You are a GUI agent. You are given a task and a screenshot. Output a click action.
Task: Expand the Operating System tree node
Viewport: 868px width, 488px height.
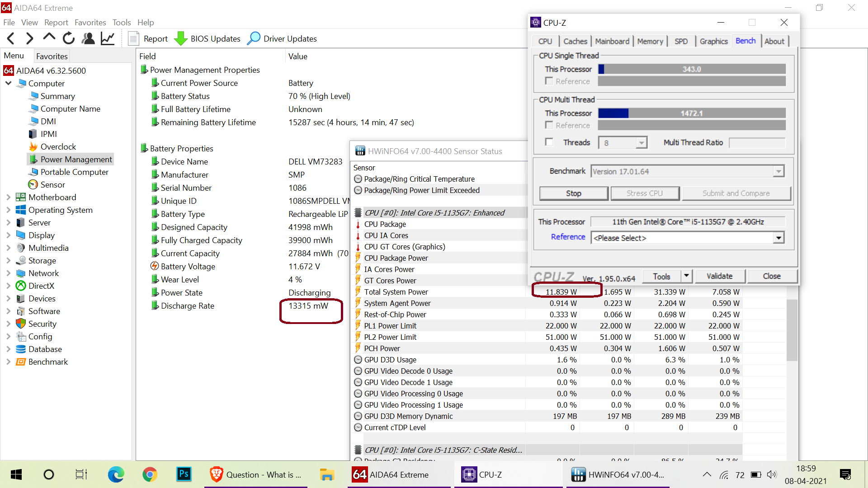click(8, 210)
